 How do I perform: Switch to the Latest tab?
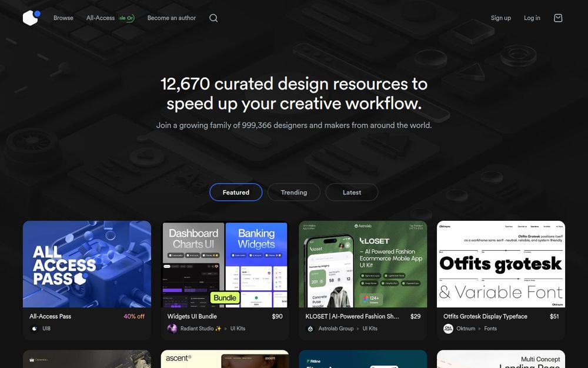pos(352,193)
